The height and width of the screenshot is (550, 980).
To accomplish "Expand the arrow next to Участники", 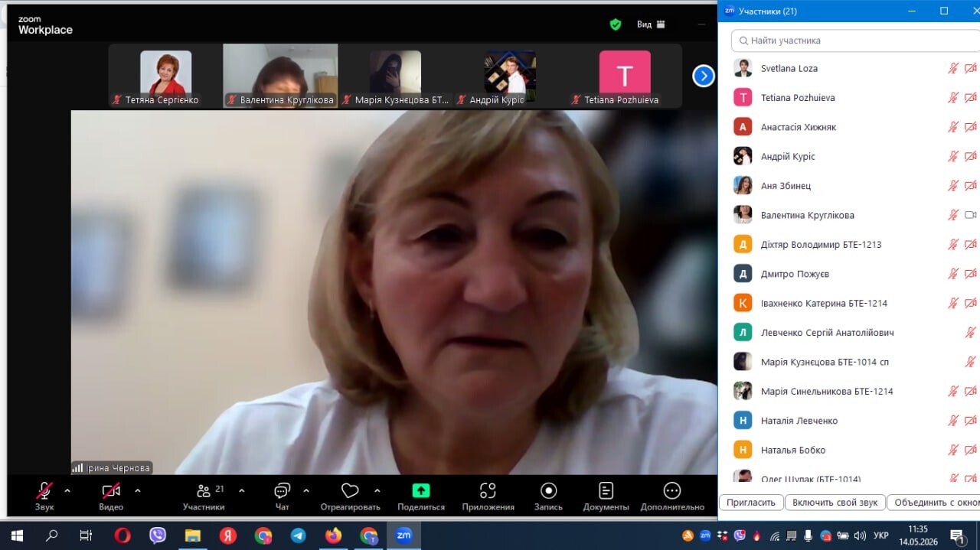I will tap(242, 490).
